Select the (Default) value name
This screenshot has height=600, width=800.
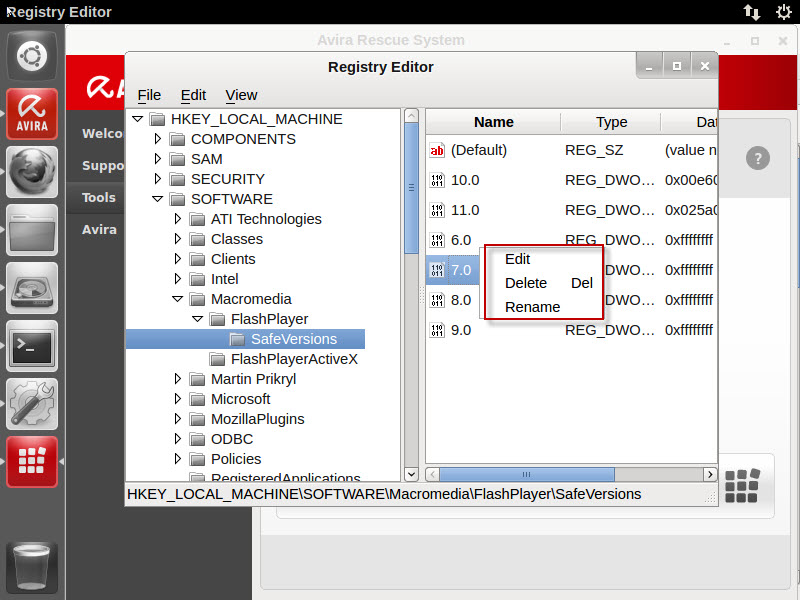coord(479,150)
